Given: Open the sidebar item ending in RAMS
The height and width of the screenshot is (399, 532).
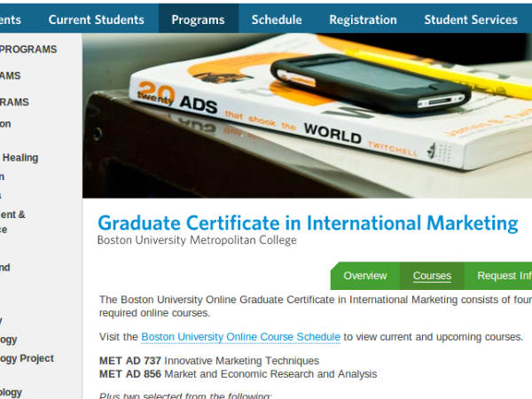Looking at the screenshot, I should (14, 102).
